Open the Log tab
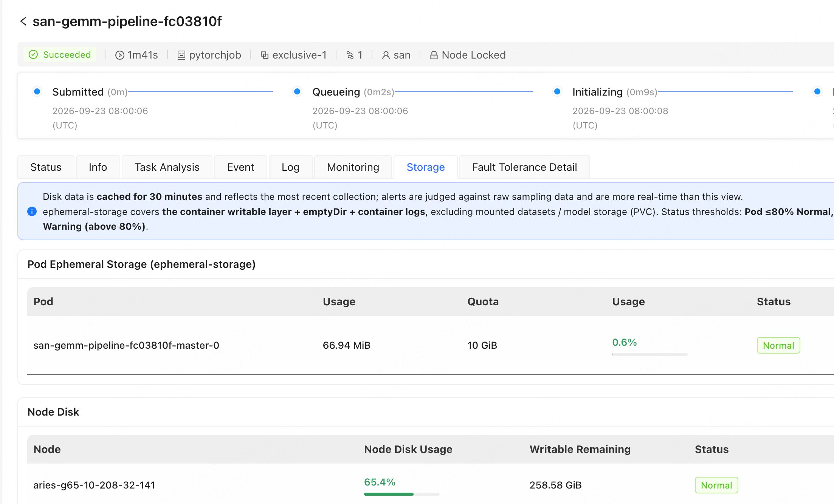The height and width of the screenshot is (504, 834). (290, 167)
